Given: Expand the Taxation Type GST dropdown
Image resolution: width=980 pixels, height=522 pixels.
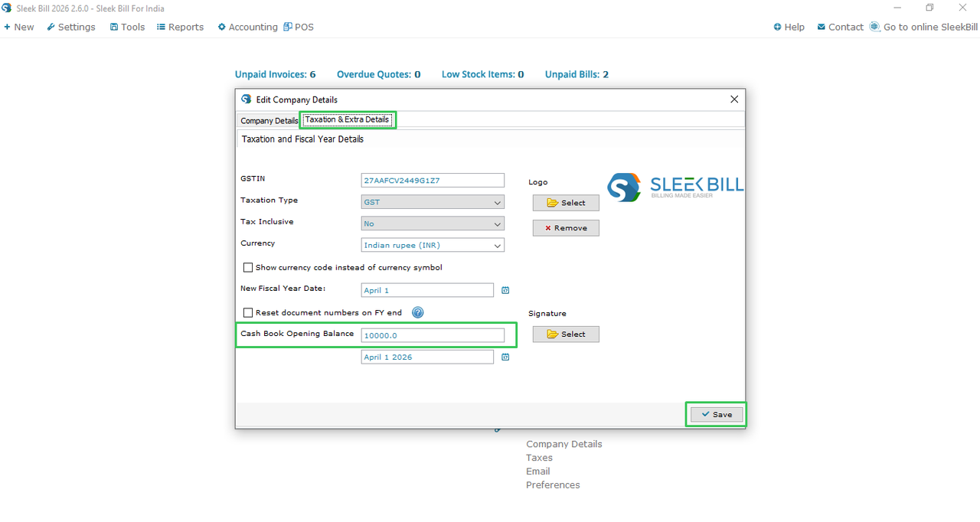Looking at the screenshot, I should pos(433,202).
